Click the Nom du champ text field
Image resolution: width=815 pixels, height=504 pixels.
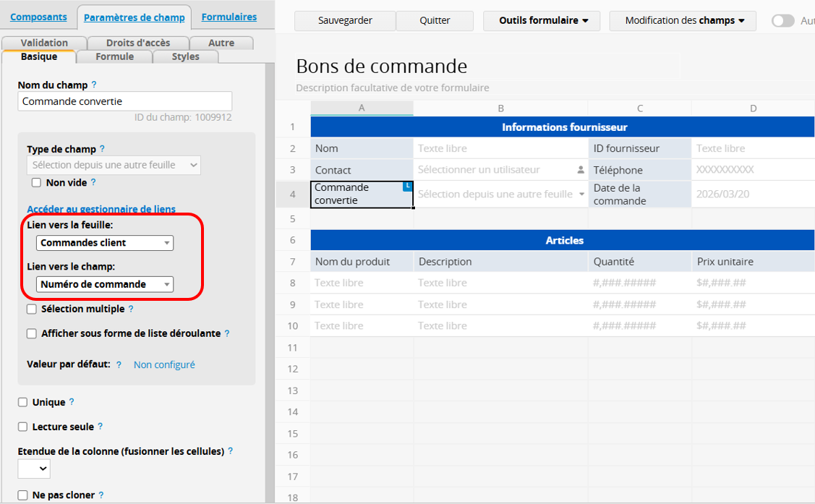coord(124,101)
